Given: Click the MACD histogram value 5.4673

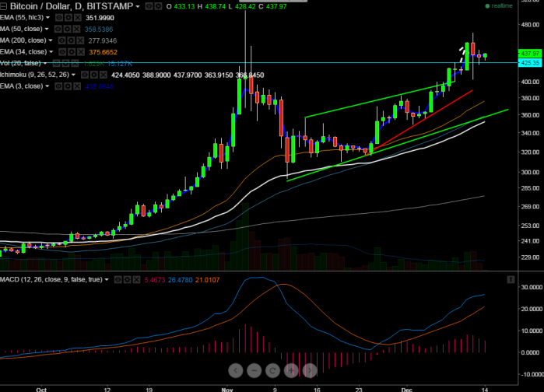Looking at the screenshot, I should [x=155, y=280].
